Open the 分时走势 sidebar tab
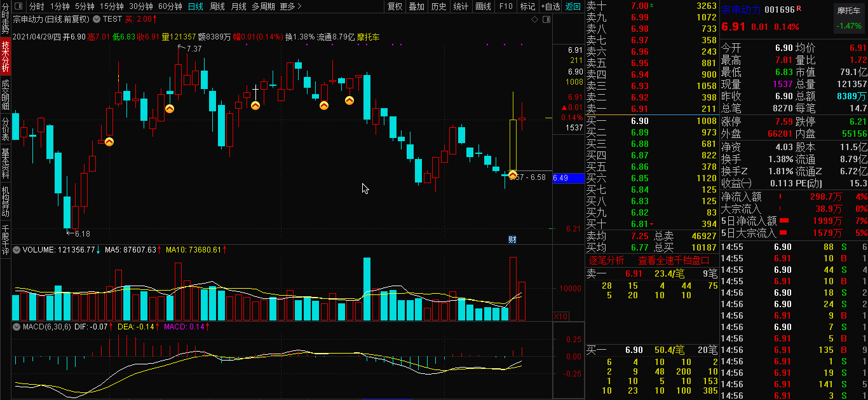This screenshot has height=400, width=868. (x=5, y=18)
